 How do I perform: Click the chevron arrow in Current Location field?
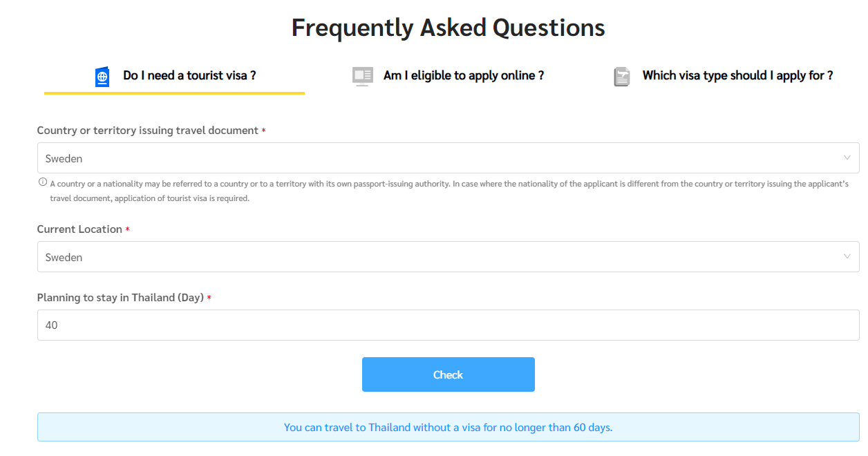point(847,256)
